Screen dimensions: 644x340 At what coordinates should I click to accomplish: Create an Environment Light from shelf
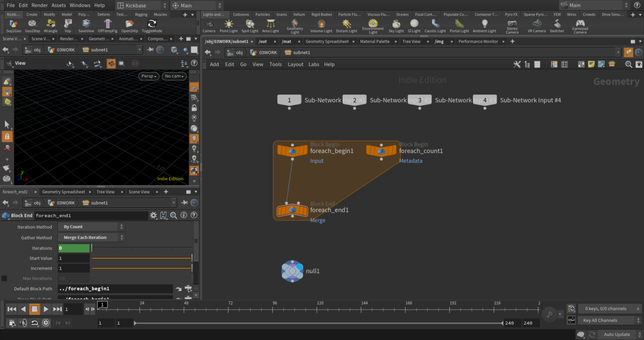373,27
